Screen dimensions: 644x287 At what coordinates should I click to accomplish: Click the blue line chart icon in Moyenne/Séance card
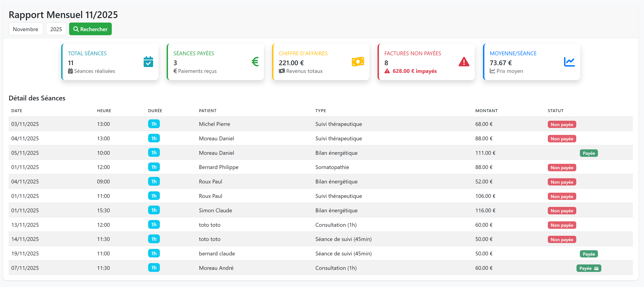569,62
